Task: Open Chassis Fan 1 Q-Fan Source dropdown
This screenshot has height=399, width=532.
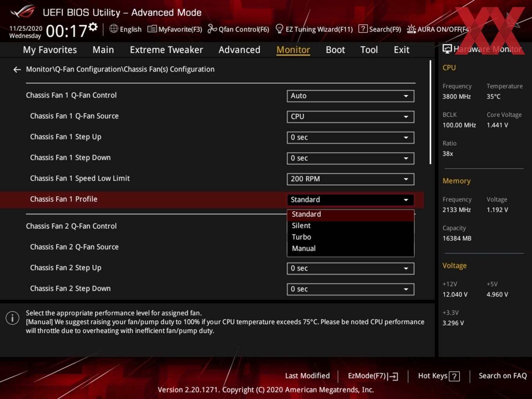Action: pos(350,117)
